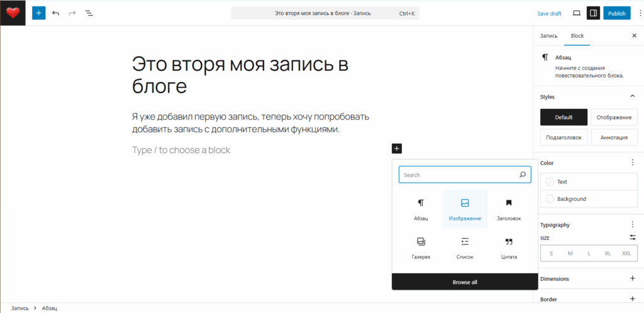Select the Default style button
Screen dimensions: 644x313
pyautogui.click(x=563, y=117)
